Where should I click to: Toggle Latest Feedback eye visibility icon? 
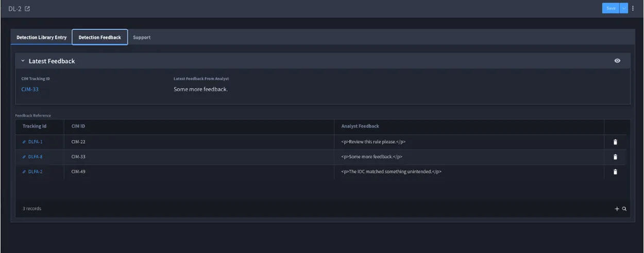617,61
